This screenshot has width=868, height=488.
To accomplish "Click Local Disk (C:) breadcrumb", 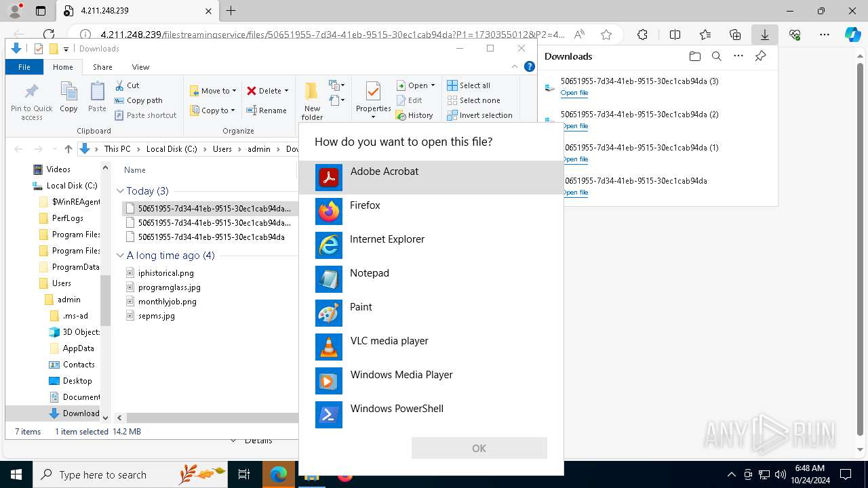I will (172, 149).
